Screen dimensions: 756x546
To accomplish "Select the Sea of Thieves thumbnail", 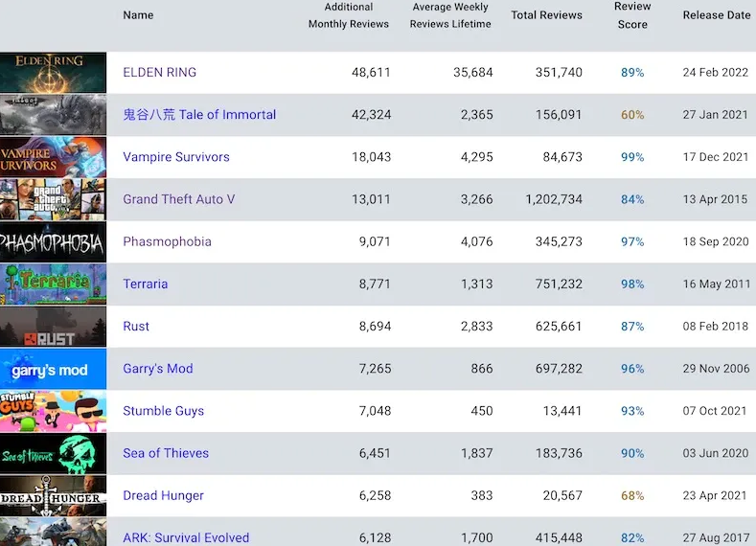I will tap(53, 453).
